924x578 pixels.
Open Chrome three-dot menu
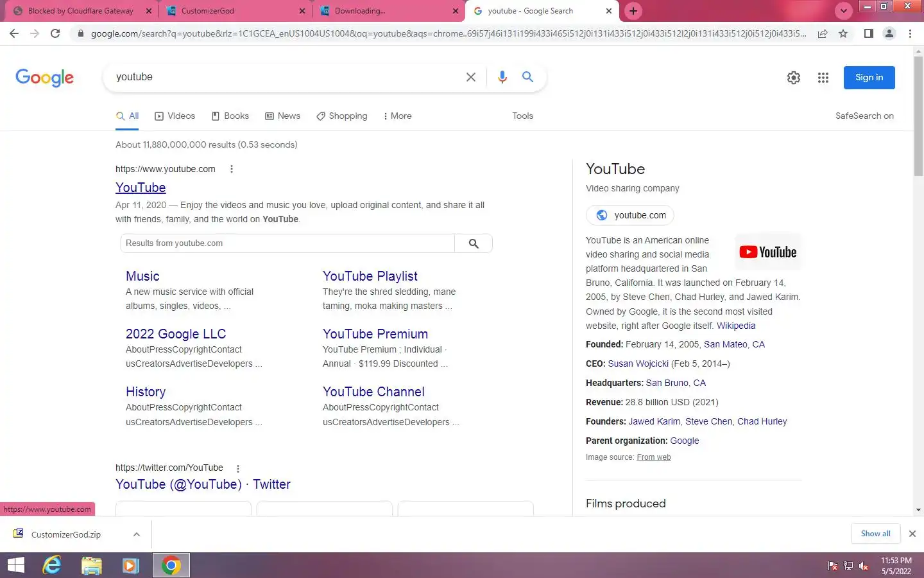(910, 33)
